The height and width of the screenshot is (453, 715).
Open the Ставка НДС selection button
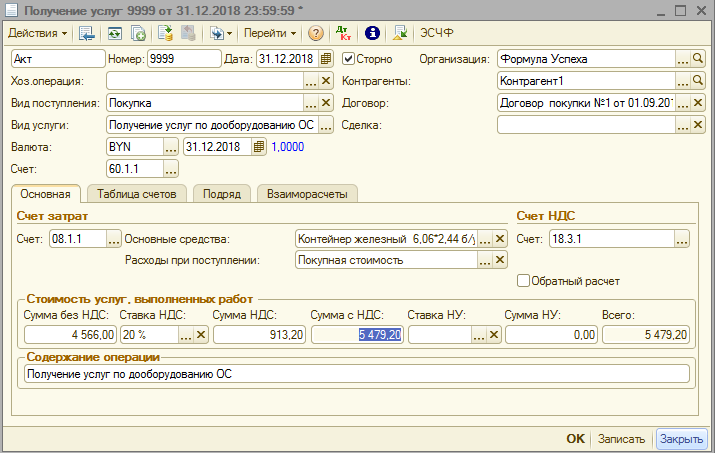tap(185, 336)
